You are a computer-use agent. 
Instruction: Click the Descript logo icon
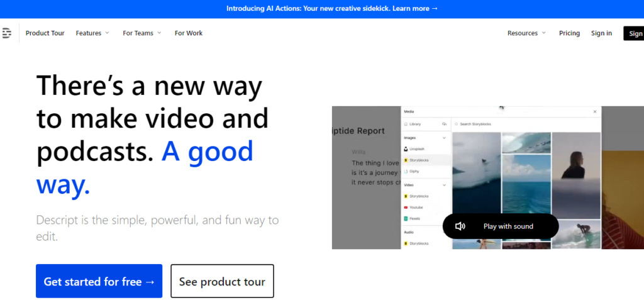click(x=6, y=33)
